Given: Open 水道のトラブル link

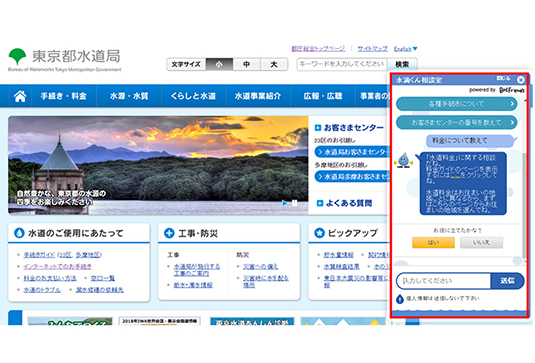Looking at the screenshot, I should (42, 290).
